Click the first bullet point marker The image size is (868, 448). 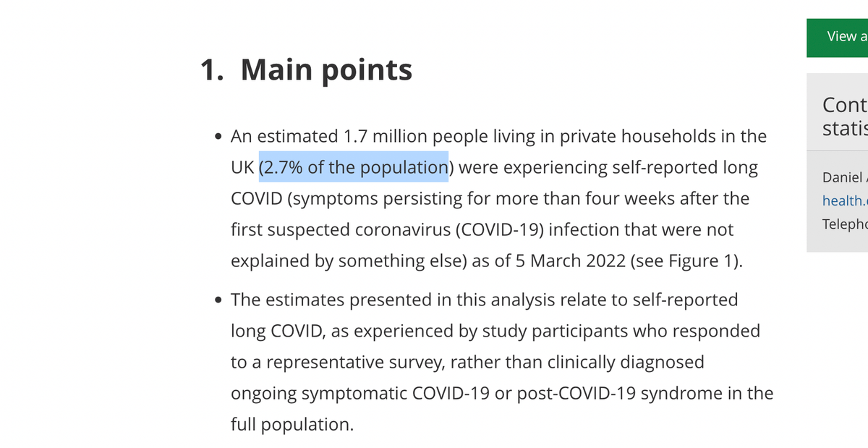pos(218,137)
